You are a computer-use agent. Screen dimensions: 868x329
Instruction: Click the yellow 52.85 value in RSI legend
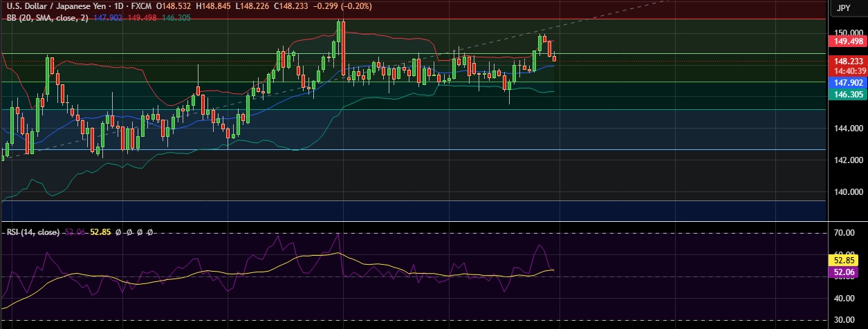101,232
